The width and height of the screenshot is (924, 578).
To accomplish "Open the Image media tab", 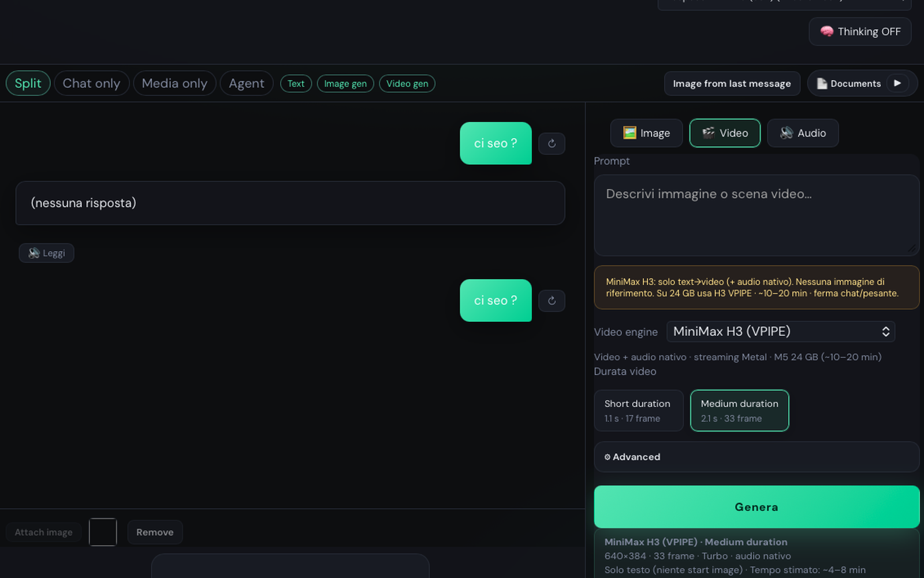I will coord(646,133).
